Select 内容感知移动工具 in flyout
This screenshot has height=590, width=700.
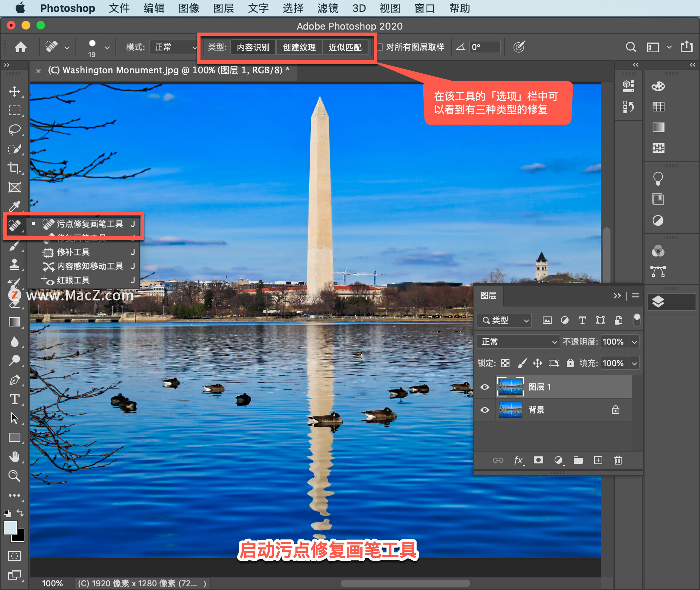(x=84, y=266)
